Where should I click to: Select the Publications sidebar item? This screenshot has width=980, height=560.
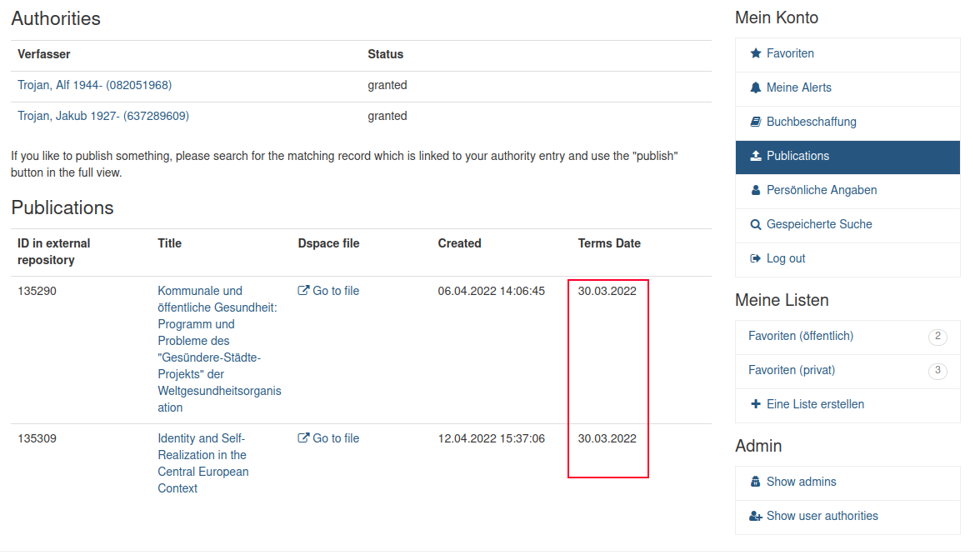point(847,157)
